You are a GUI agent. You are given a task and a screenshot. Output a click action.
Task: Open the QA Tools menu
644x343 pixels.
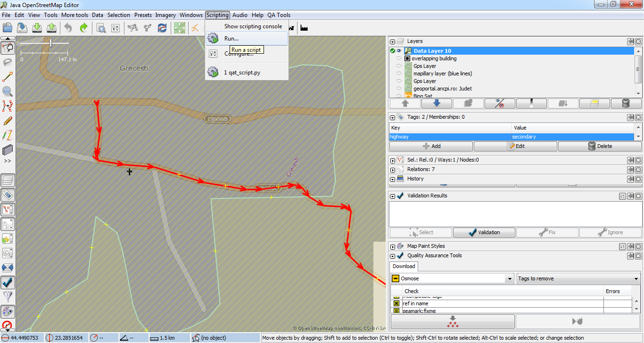[279, 15]
